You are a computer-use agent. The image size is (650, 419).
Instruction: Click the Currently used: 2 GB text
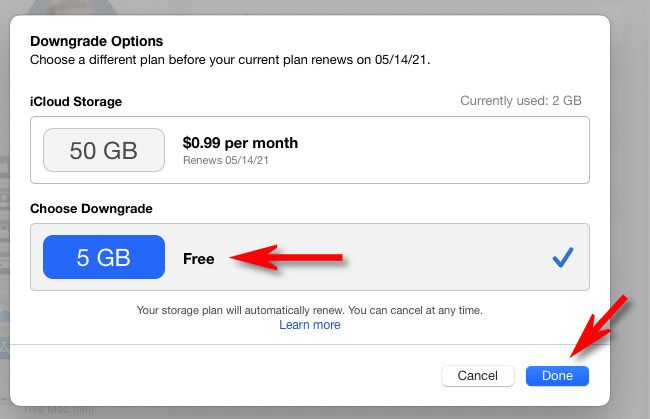pyautogui.click(x=520, y=101)
